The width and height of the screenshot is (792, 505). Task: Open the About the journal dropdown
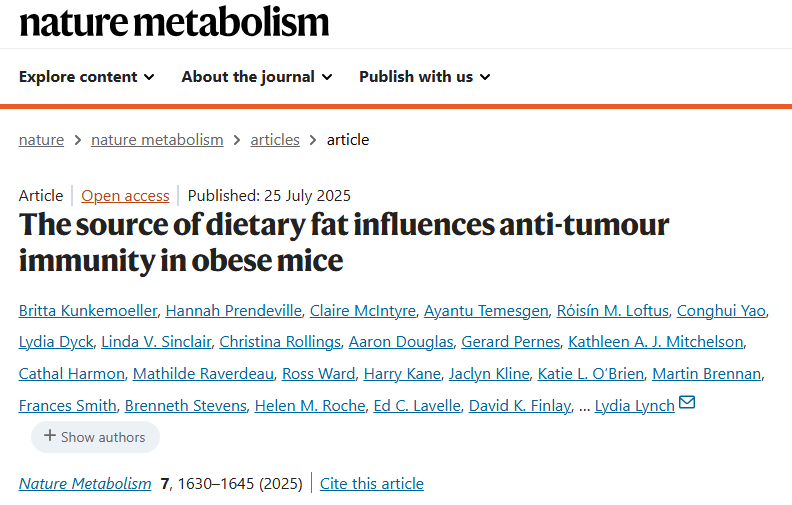(x=257, y=77)
